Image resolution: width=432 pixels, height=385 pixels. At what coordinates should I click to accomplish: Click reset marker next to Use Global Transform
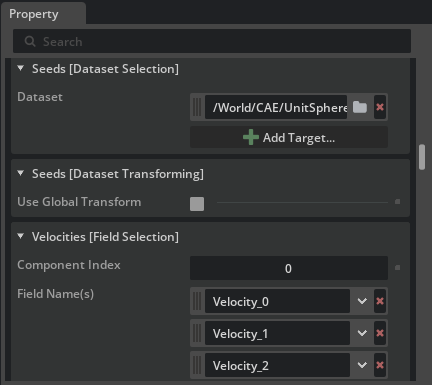point(397,202)
